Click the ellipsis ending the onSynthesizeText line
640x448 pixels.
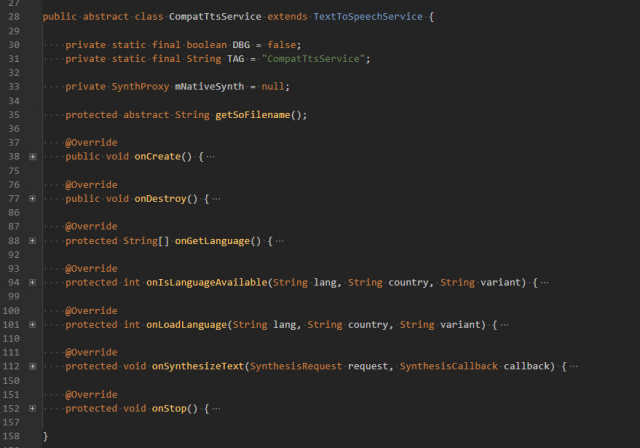572,367
